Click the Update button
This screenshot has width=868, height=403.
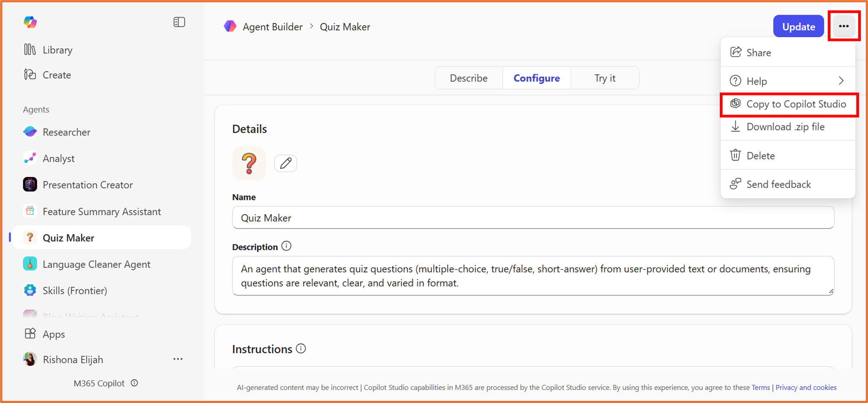(x=798, y=26)
